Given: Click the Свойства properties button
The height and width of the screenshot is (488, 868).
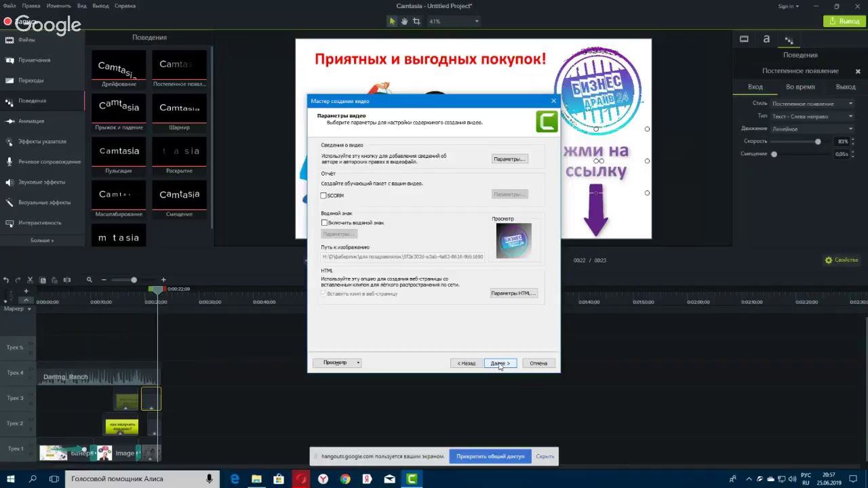Looking at the screenshot, I should click(x=842, y=260).
